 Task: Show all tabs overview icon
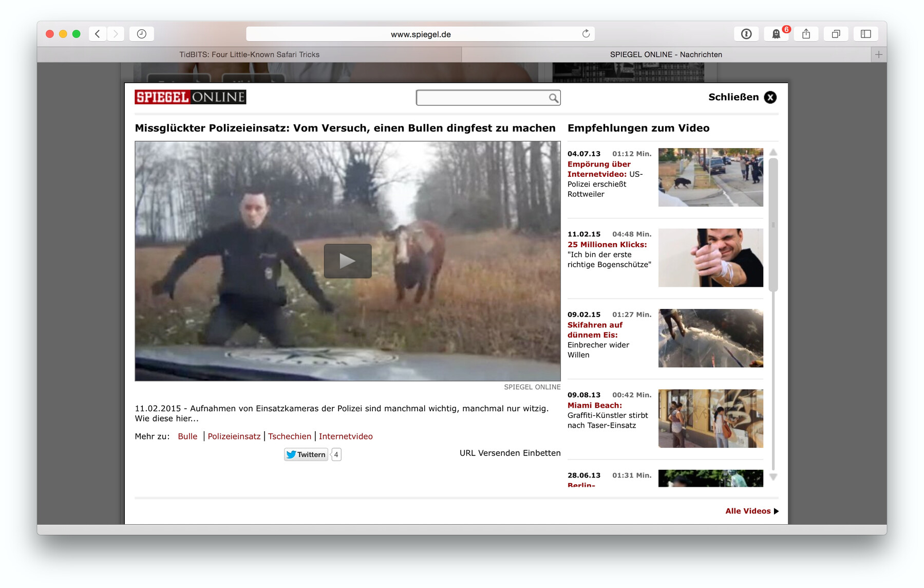click(x=836, y=34)
